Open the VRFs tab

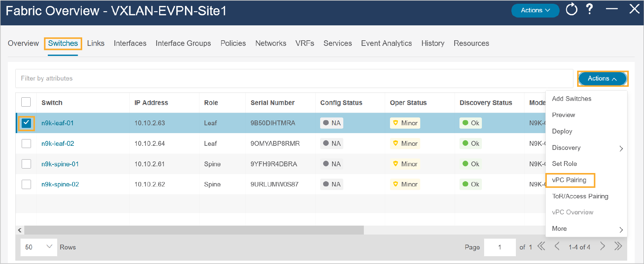click(x=304, y=43)
